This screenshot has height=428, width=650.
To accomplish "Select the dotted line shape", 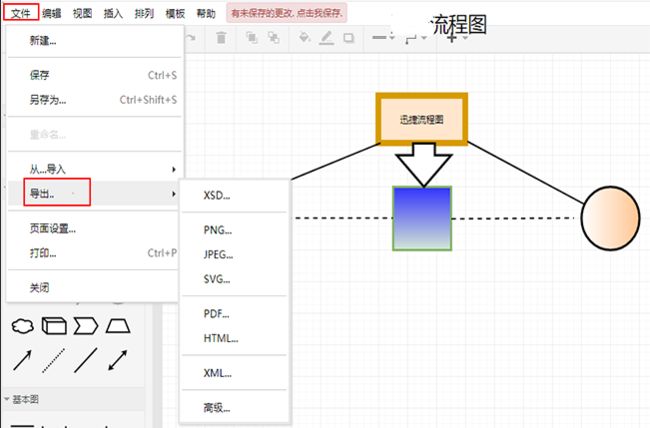I will click(x=54, y=360).
